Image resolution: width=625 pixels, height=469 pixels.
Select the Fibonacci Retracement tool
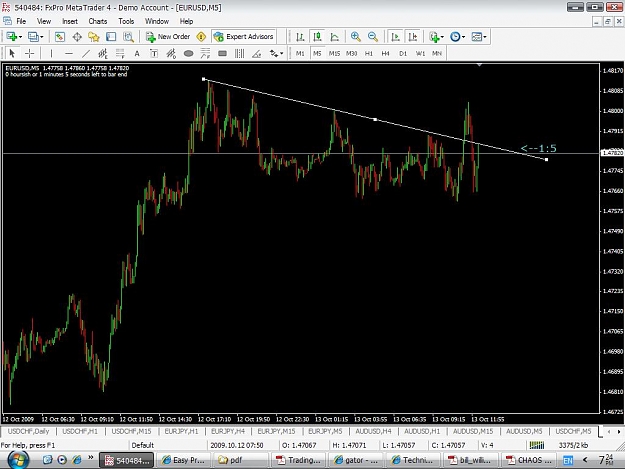point(120,53)
